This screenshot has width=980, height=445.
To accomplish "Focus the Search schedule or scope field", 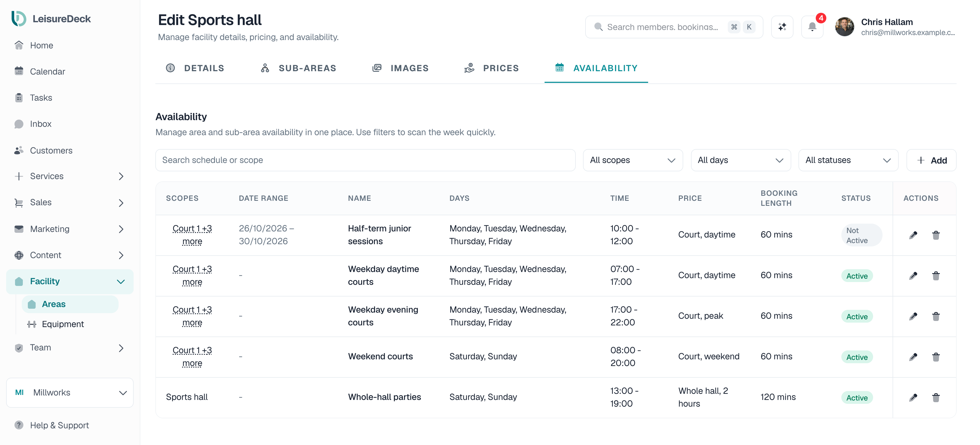I will pyautogui.click(x=365, y=160).
